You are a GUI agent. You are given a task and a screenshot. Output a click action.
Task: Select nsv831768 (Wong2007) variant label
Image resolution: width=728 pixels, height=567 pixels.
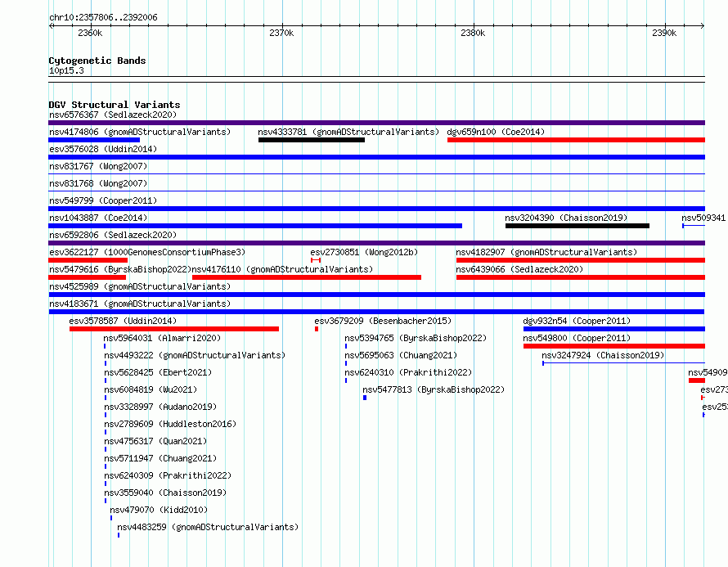tap(98, 183)
